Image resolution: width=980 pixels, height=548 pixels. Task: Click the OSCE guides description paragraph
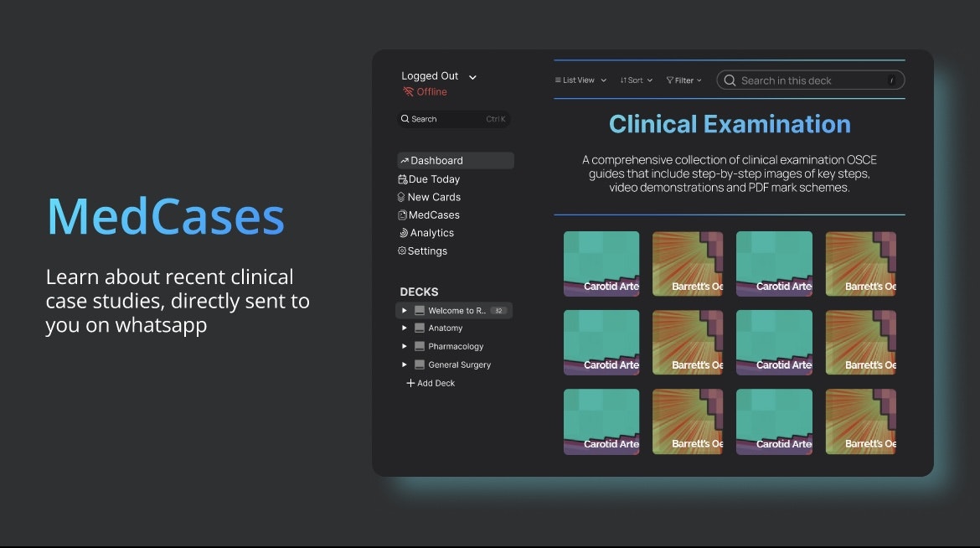pyautogui.click(x=730, y=173)
